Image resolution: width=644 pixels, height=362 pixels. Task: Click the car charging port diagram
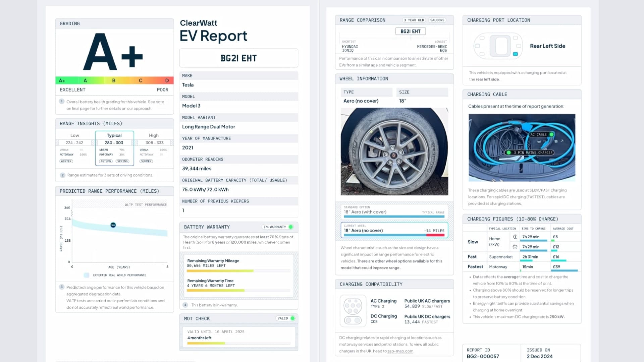tap(498, 46)
